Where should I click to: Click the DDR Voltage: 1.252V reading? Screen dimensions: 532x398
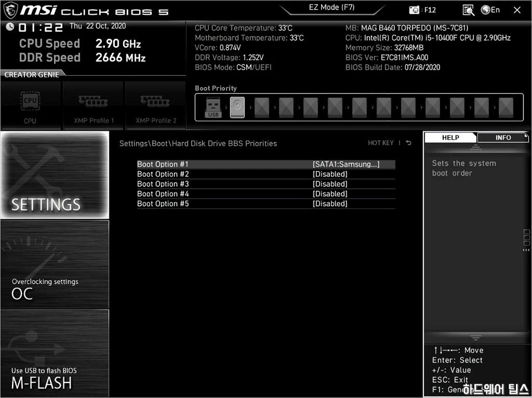pos(229,58)
